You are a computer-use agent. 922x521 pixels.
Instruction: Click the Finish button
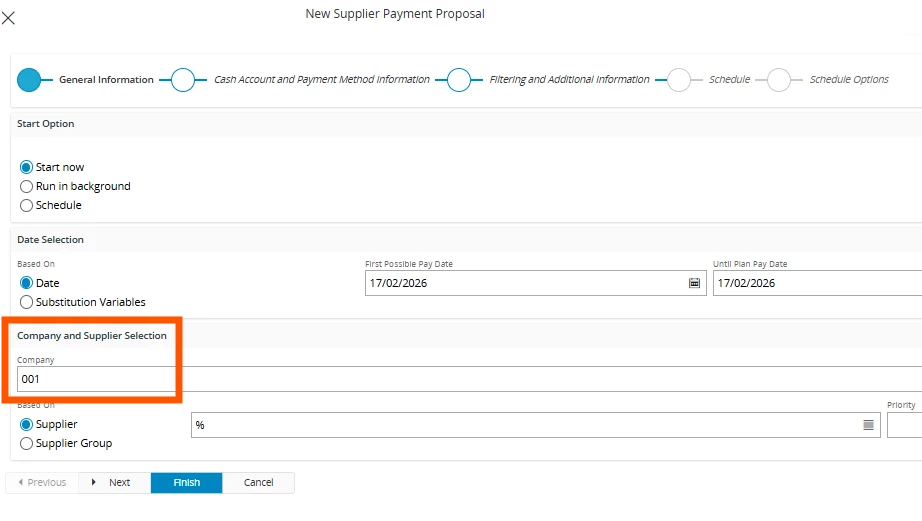click(x=187, y=483)
